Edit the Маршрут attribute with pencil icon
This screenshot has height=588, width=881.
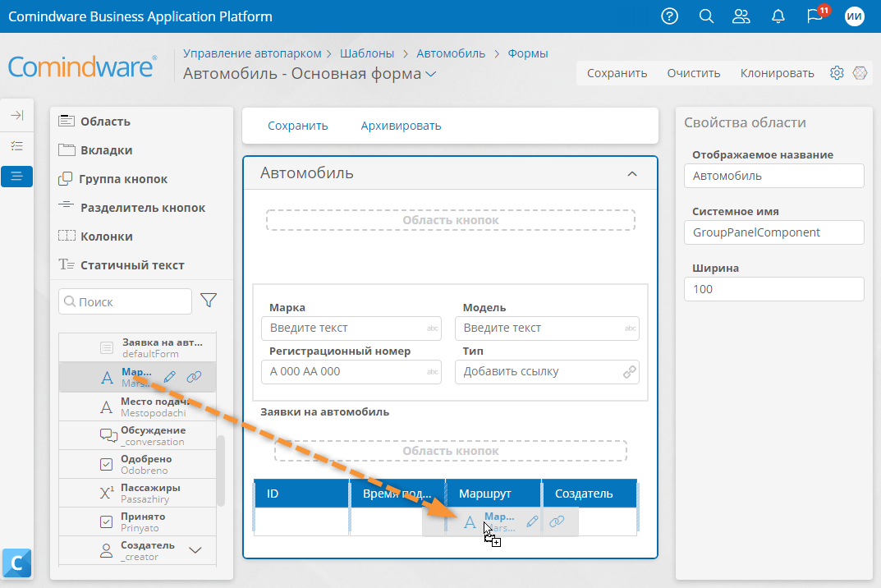click(170, 377)
